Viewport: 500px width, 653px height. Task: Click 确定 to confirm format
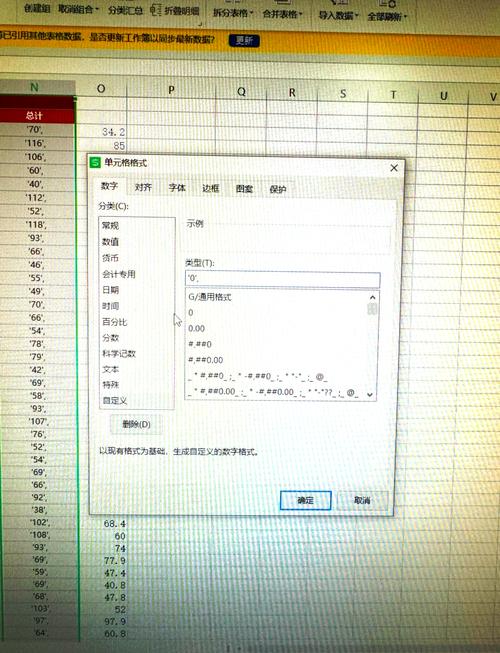306,500
